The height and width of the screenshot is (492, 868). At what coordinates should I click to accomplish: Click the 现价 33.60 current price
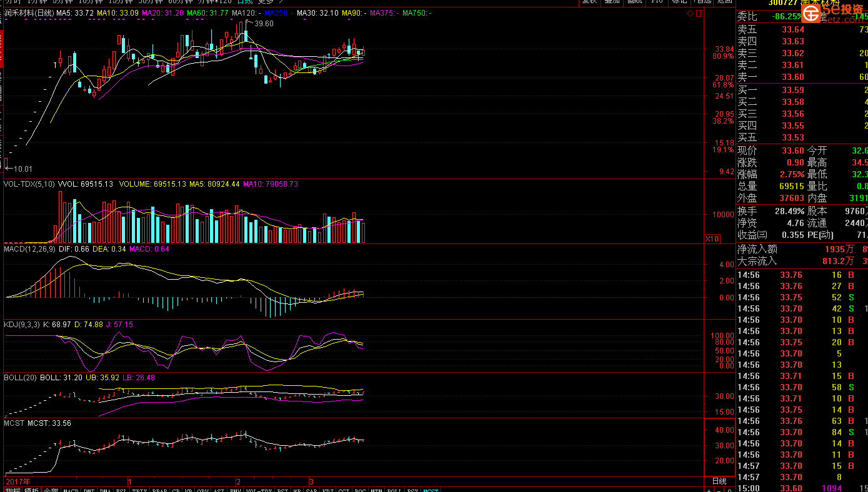coord(793,150)
